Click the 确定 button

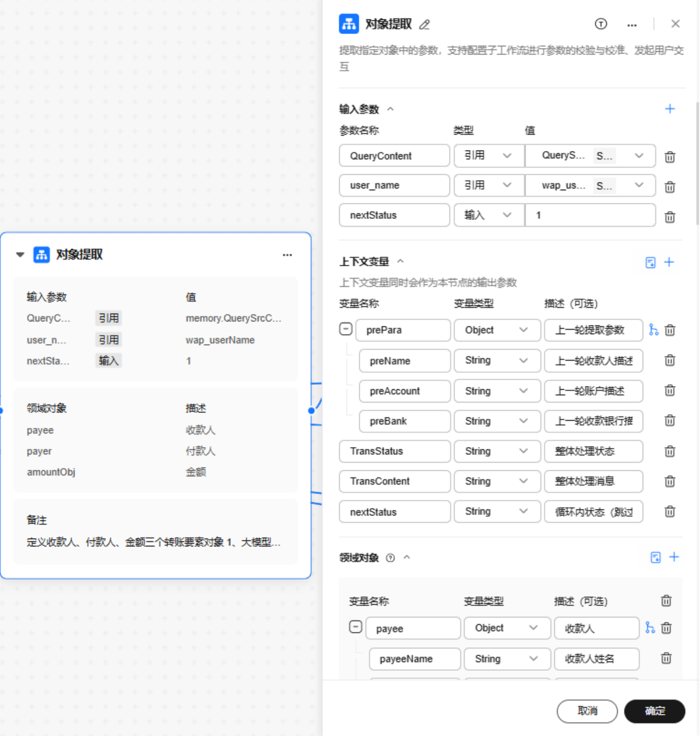click(x=655, y=711)
